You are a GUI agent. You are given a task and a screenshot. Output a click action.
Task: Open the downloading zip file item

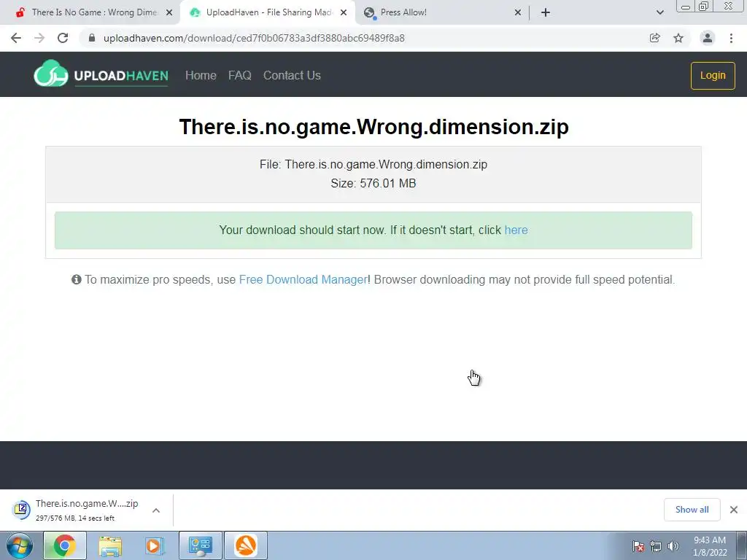coord(87,510)
